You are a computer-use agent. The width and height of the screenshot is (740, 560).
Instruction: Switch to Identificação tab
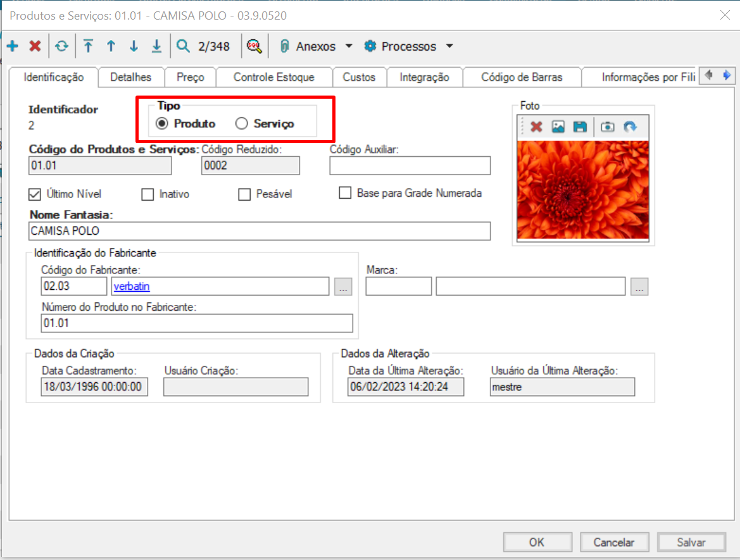tap(54, 77)
